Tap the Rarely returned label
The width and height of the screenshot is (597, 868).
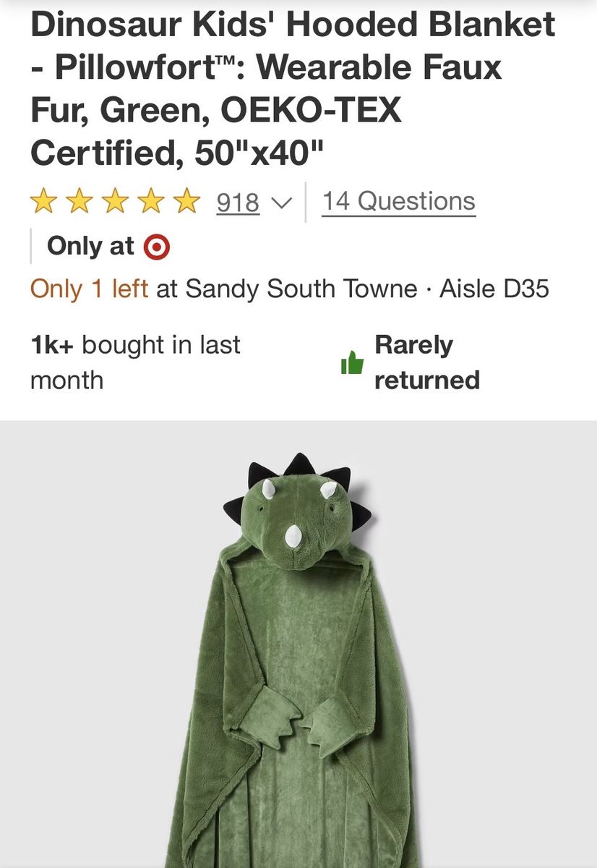click(426, 362)
